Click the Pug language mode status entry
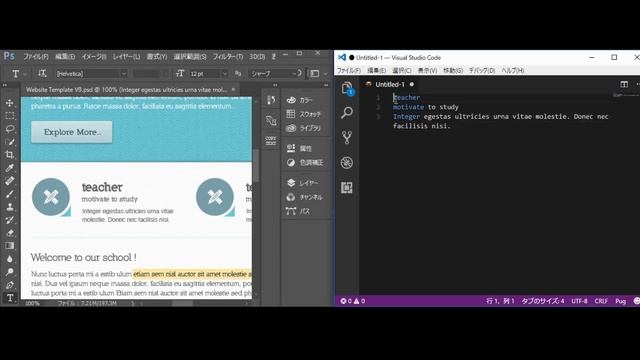This screenshot has width=640, height=360. click(x=620, y=301)
